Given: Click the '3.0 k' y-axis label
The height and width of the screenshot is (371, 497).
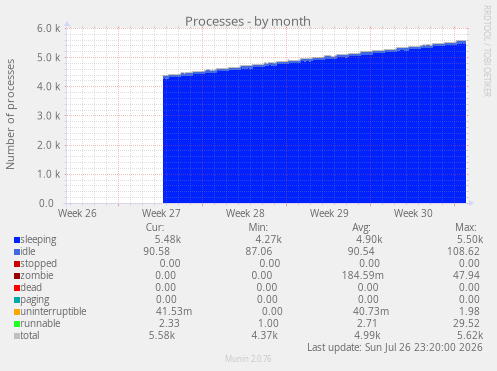Looking at the screenshot, I should [x=49, y=116].
